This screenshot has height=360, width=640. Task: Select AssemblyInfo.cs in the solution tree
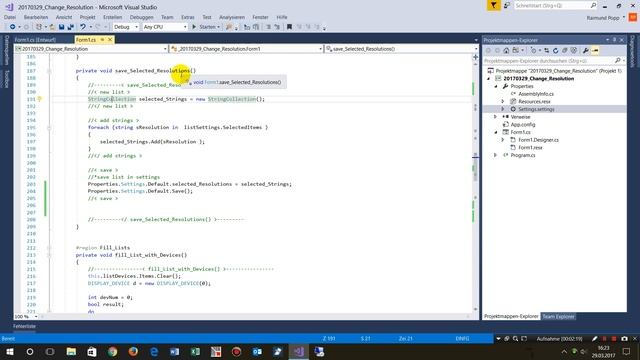(536, 94)
